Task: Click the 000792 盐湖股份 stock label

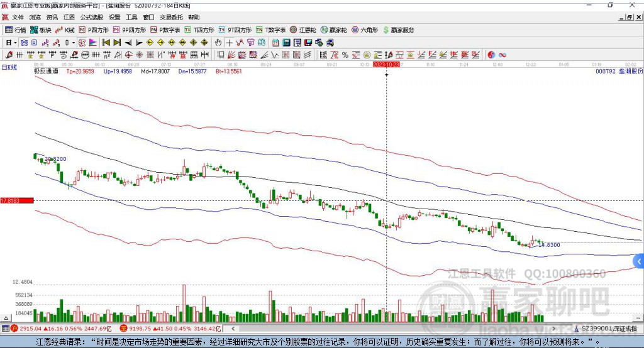Action: (x=619, y=71)
